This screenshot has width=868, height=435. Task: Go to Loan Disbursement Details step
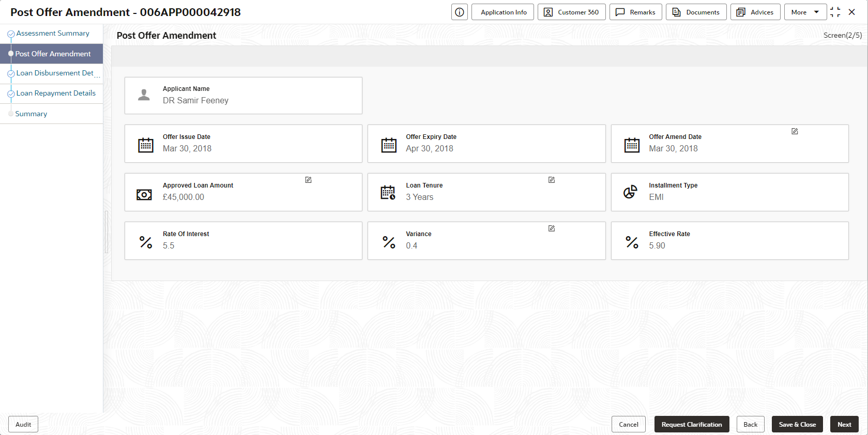click(x=55, y=73)
